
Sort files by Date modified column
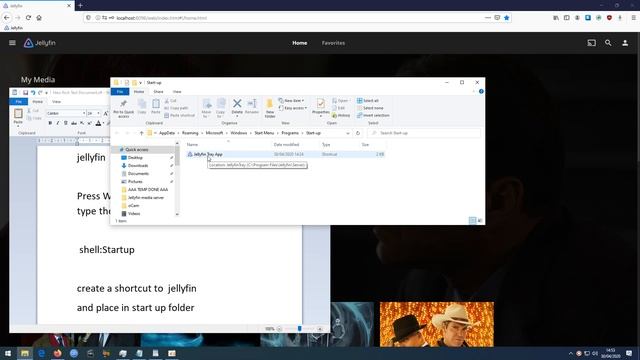[286, 144]
